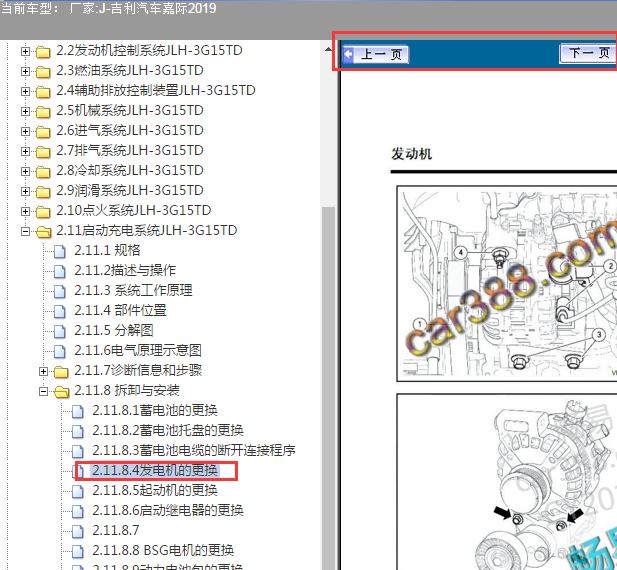The height and width of the screenshot is (570, 617).
Task: Open 2.11.2描述与操作 page
Action: click(125, 271)
